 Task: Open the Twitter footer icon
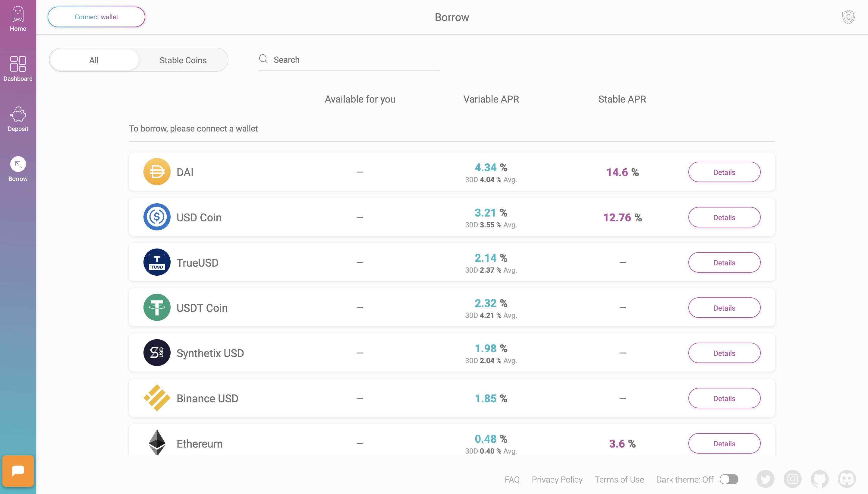[x=765, y=479]
